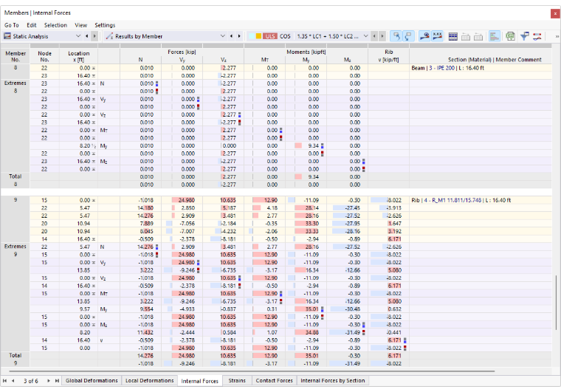Jump to the last table page
Screen dimensions: 561x392
pyautogui.click(x=57, y=381)
